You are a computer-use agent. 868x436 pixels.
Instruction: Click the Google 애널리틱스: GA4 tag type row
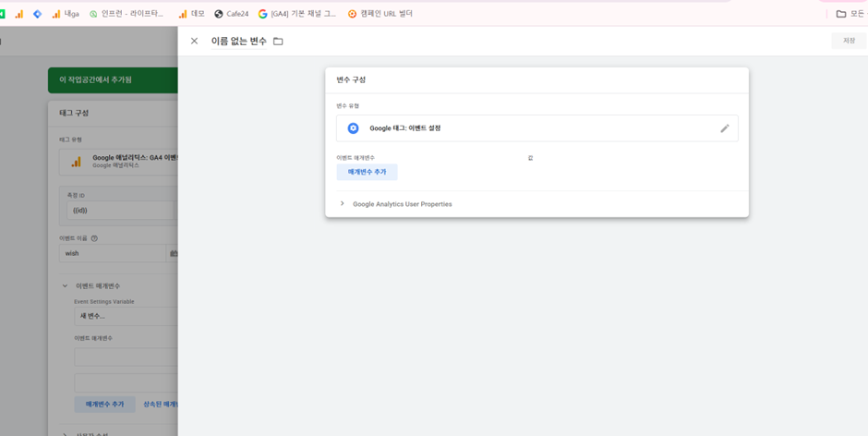click(118, 162)
